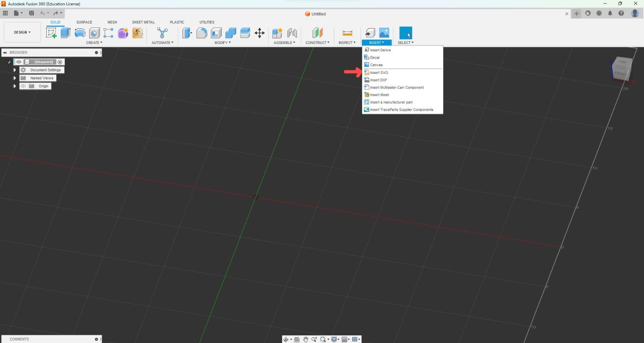Open the Combine tool

coord(231,33)
